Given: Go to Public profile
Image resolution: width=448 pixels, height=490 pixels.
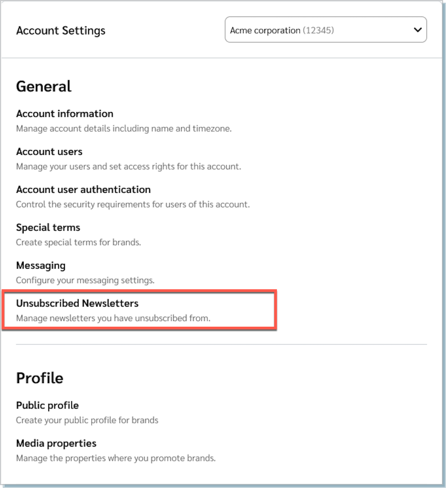Looking at the screenshot, I should (47, 405).
